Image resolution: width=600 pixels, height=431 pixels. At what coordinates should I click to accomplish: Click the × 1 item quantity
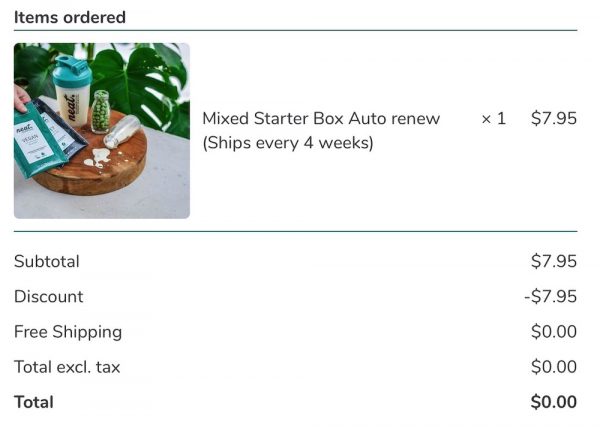493,118
